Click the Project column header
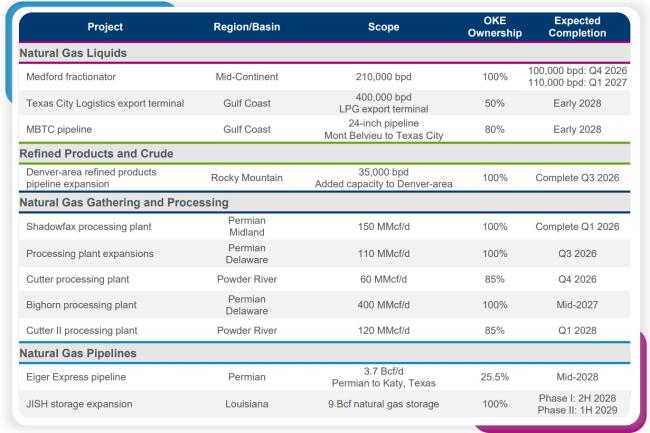 (x=105, y=27)
